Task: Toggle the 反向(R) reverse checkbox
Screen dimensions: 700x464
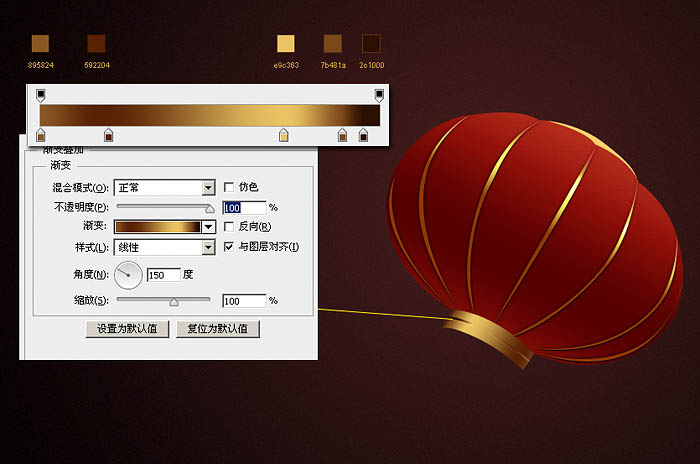Action: [x=229, y=226]
